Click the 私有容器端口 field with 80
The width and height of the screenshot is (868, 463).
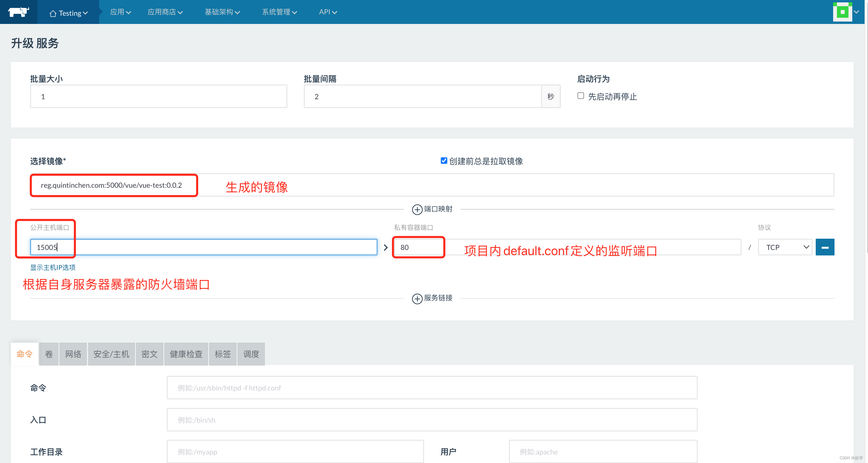click(568, 247)
